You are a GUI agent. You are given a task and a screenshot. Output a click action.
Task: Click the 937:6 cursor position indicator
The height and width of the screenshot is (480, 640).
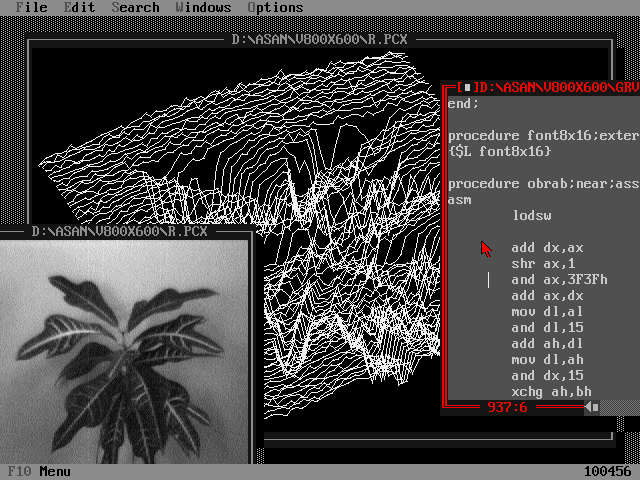point(508,407)
